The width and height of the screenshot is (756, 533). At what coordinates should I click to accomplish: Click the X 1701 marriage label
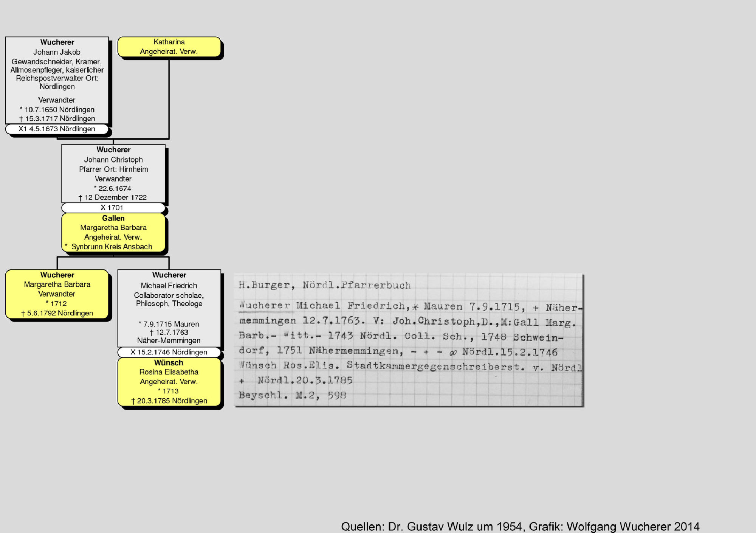tap(113, 208)
